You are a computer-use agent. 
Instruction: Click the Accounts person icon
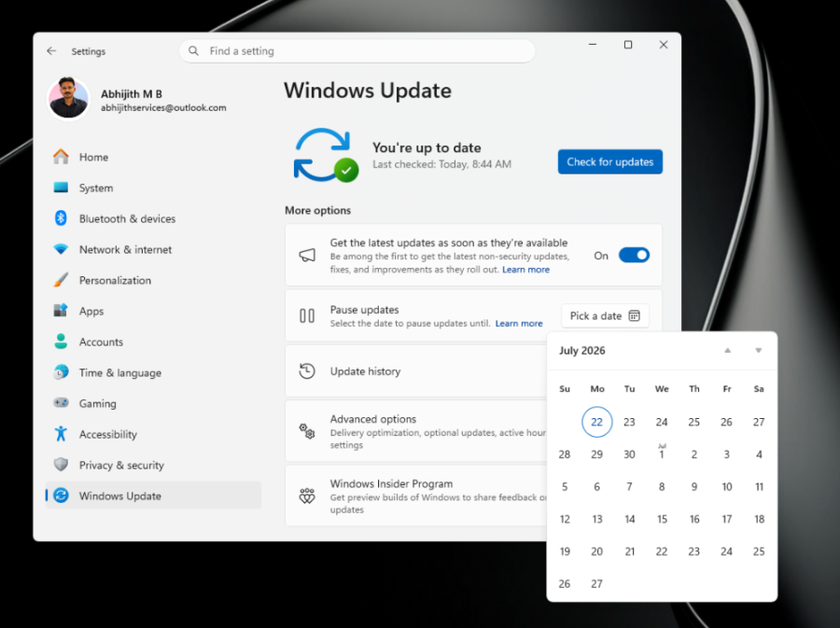pyautogui.click(x=61, y=341)
